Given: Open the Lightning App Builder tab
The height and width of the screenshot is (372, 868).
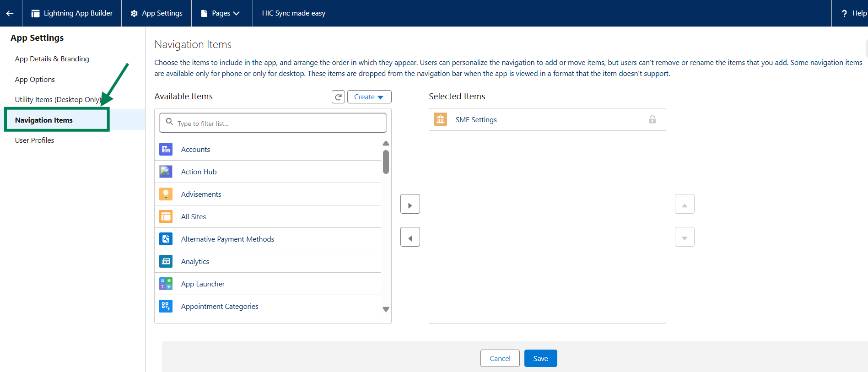Looking at the screenshot, I should [x=72, y=13].
